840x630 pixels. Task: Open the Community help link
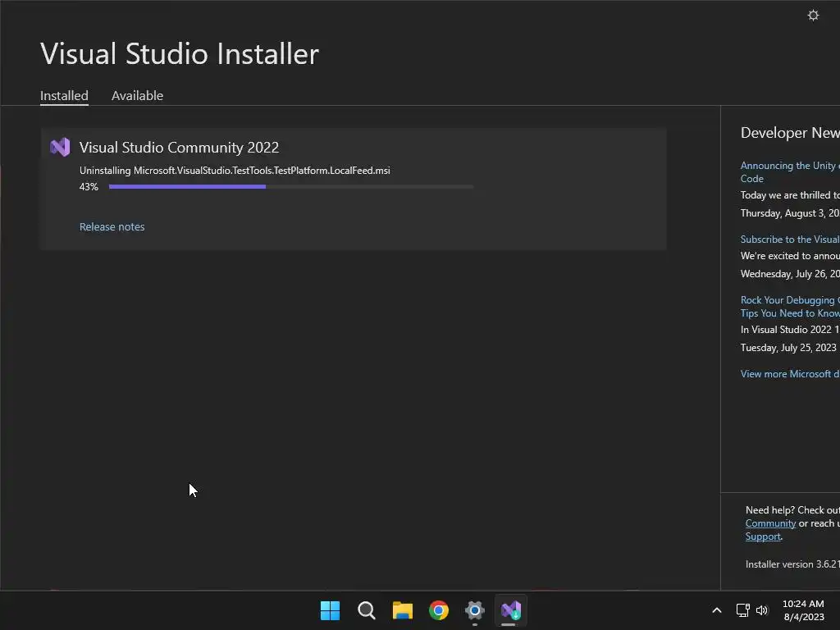(x=770, y=523)
